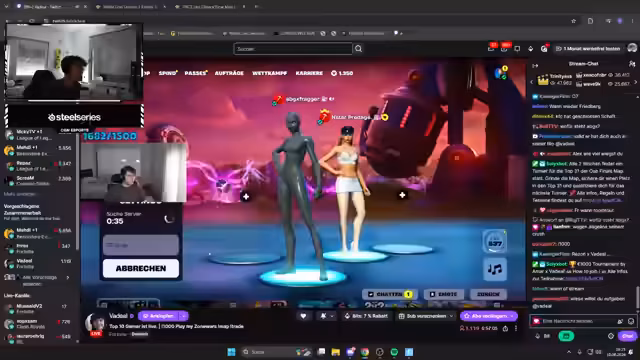Click the '1 Monat werbefrei testen' button

tap(588, 49)
